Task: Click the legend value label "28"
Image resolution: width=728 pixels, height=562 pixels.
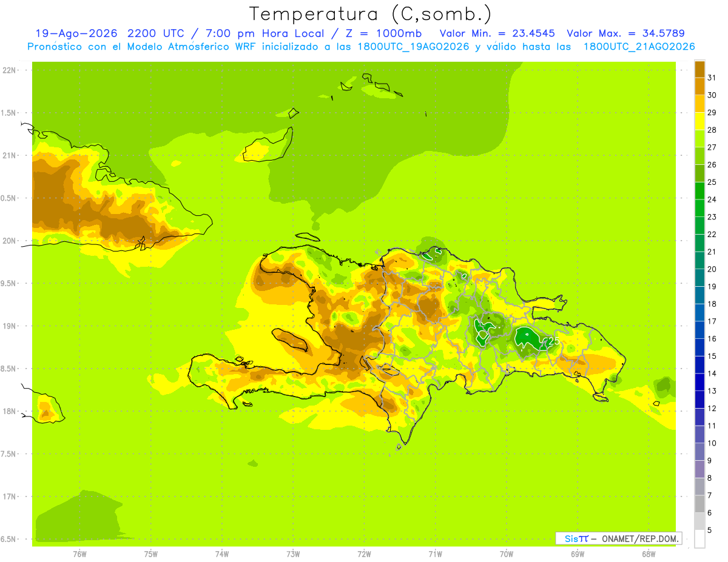Action: [712, 130]
